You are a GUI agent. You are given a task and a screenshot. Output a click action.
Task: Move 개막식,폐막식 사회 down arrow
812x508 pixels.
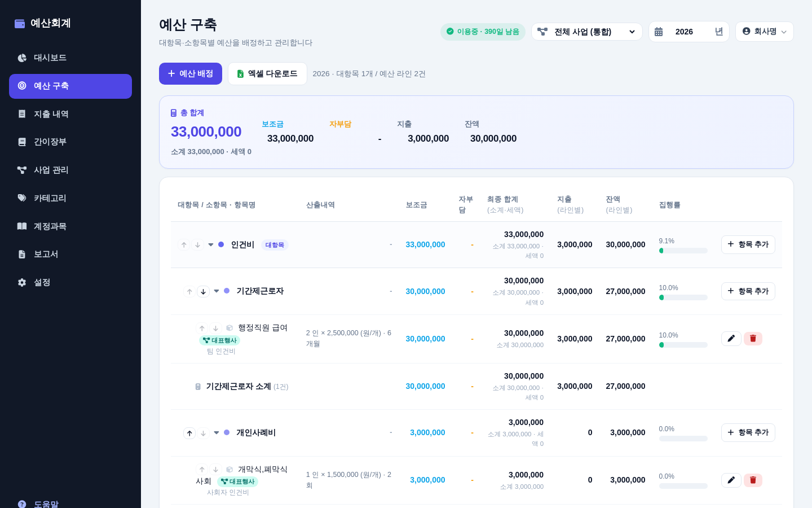pos(215,470)
